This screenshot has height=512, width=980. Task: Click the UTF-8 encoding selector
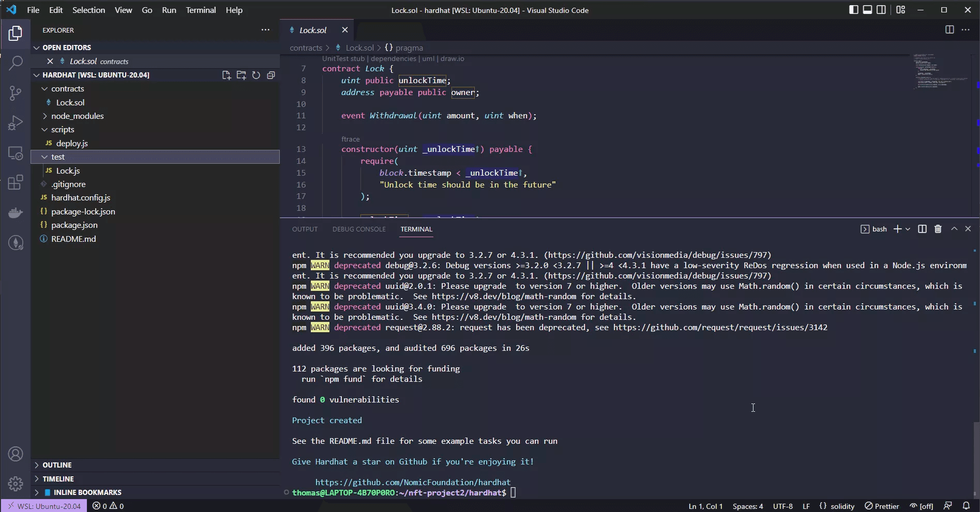(x=782, y=506)
